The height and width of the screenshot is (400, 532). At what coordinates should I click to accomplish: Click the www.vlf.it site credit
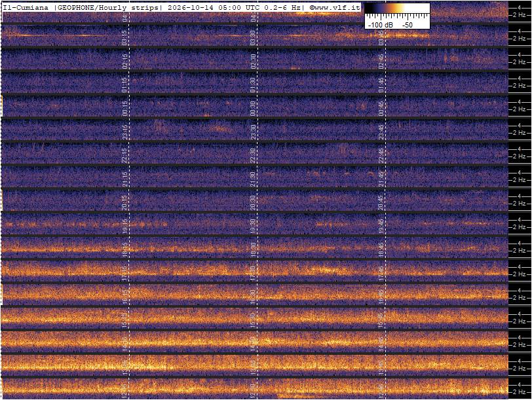pyautogui.click(x=335, y=7)
